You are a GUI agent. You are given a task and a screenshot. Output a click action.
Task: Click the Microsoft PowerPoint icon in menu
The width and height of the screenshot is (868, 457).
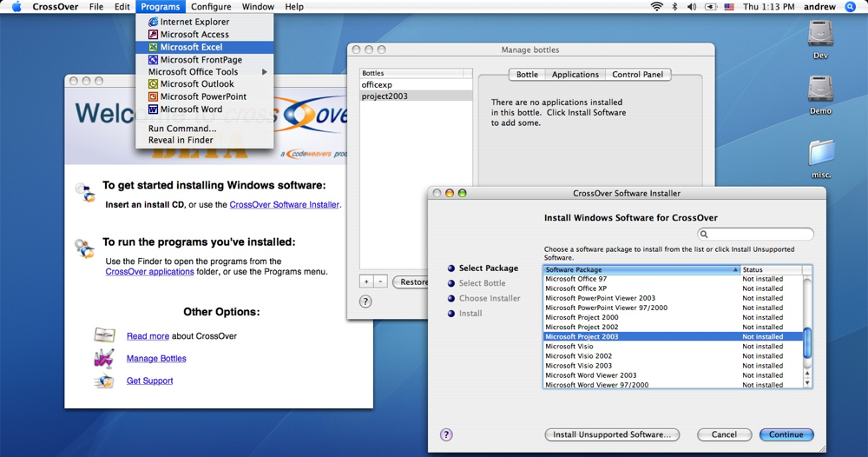tap(154, 96)
